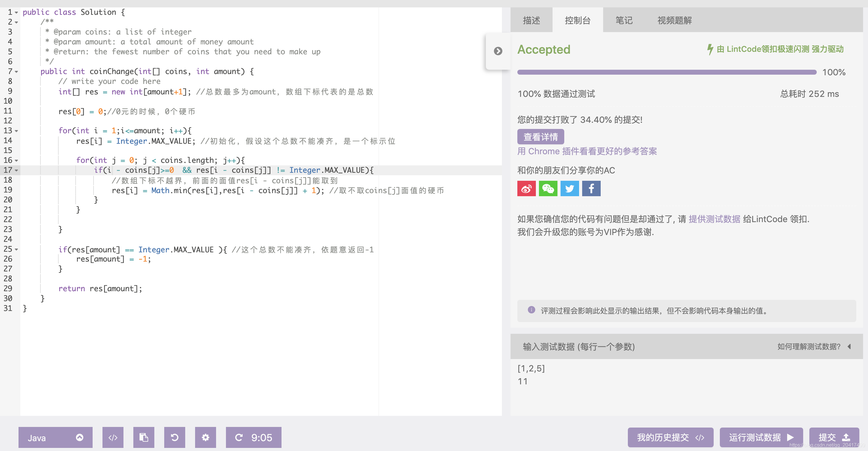Viewport: 868px width, 451px height.
Task: Fold the inner for loop at line 16
Action: (16, 161)
